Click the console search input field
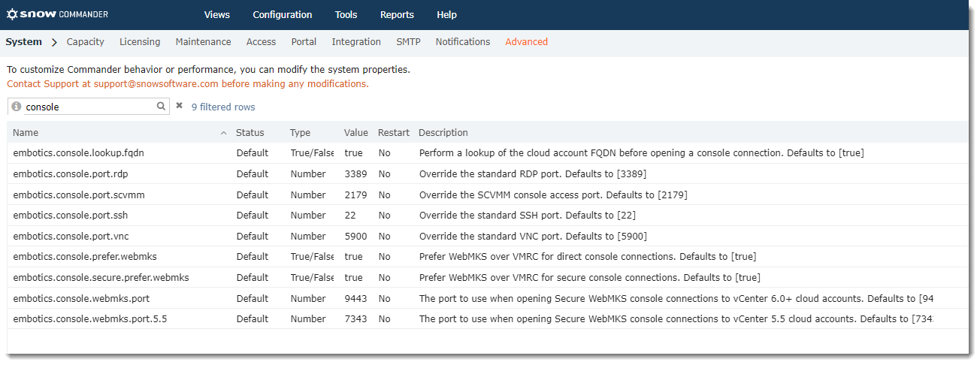Viewport: 980px width, 365px height. pos(90,107)
